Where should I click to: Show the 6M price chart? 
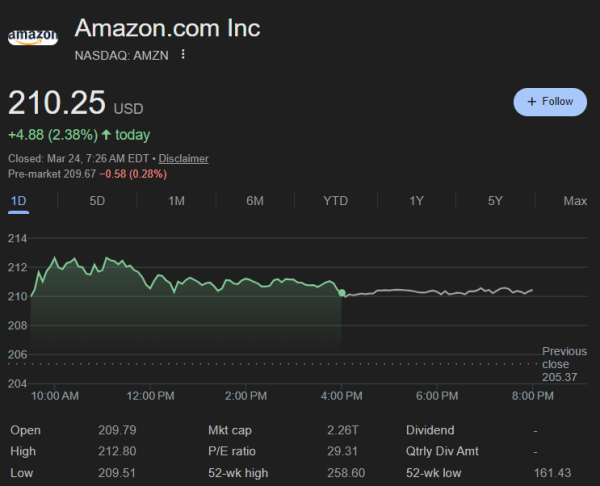255,201
